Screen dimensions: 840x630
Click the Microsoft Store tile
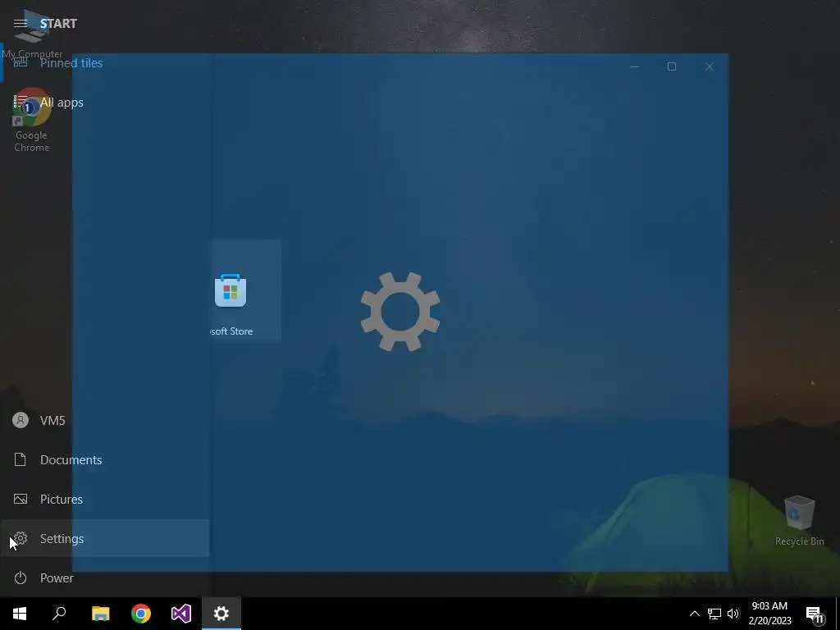[x=245, y=290]
